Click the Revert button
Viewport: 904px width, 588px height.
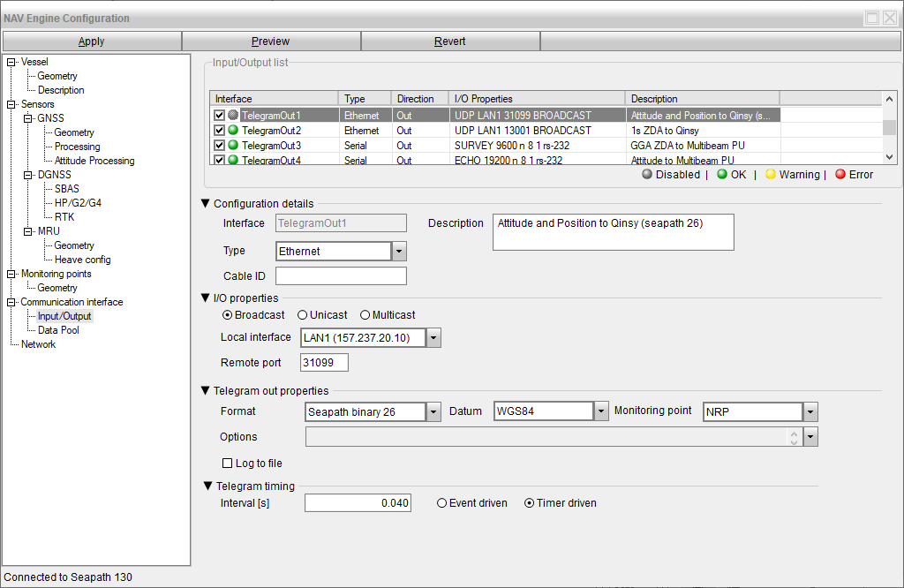coord(450,41)
